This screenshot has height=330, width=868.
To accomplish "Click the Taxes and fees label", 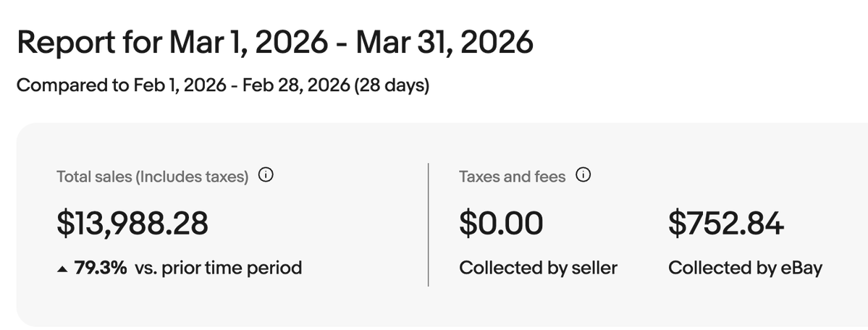I will [x=512, y=177].
